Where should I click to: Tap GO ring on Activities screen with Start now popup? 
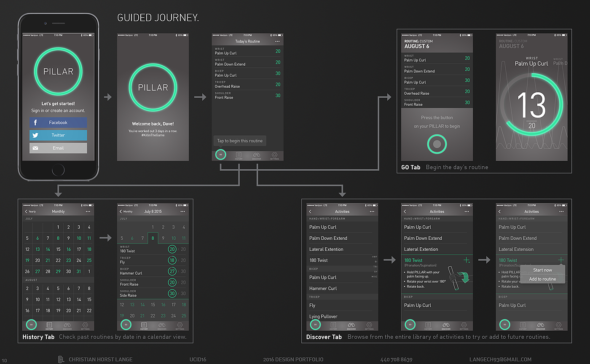click(x=504, y=325)
